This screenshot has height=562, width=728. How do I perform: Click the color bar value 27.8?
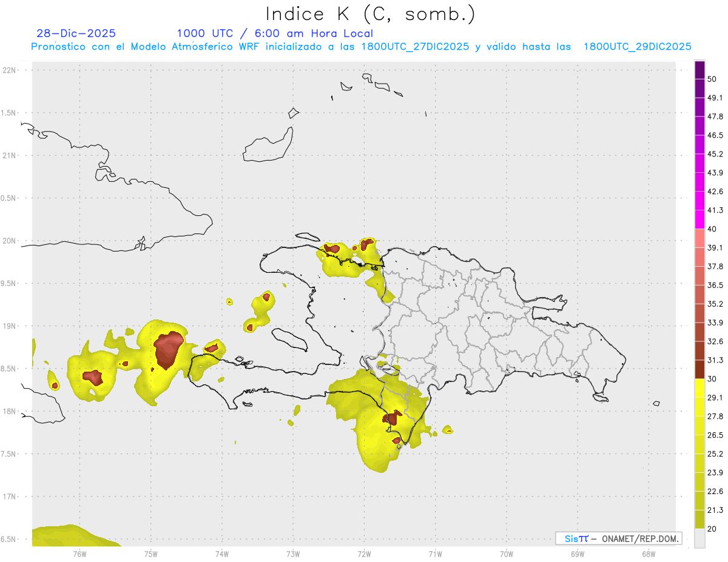(x=715, y=416)
